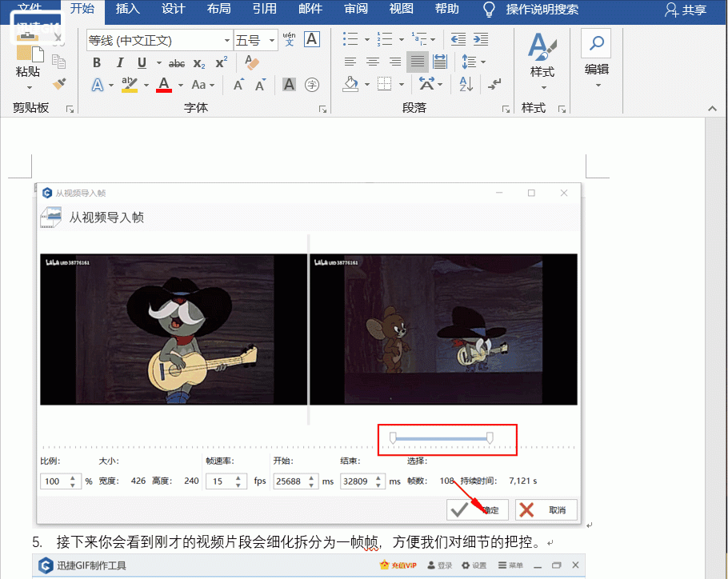Apply red font color
The image size is (728, 579).
click(x=164, y=85)
